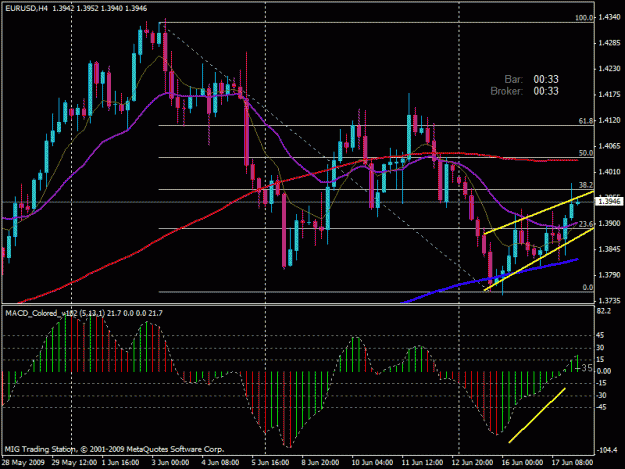Select the 1.4175 price axis label
This screenshot has width=625, height=469.
(x=610, y=94)
